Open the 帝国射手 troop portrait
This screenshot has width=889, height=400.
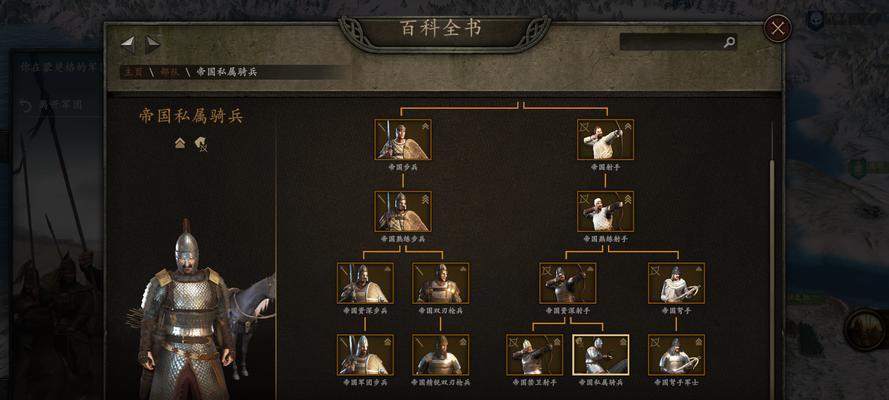click(606, 139)
